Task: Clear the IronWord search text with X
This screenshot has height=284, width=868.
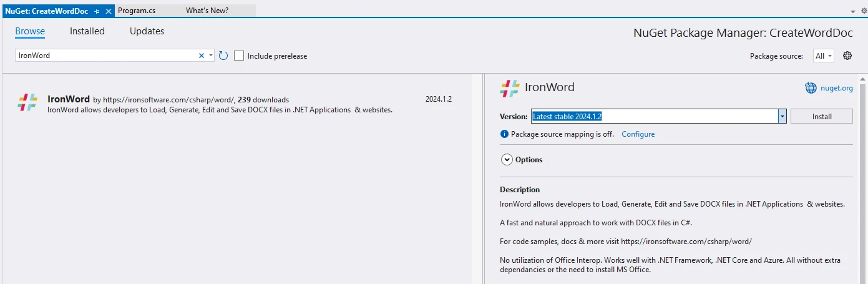Action: tap(202, 56)
